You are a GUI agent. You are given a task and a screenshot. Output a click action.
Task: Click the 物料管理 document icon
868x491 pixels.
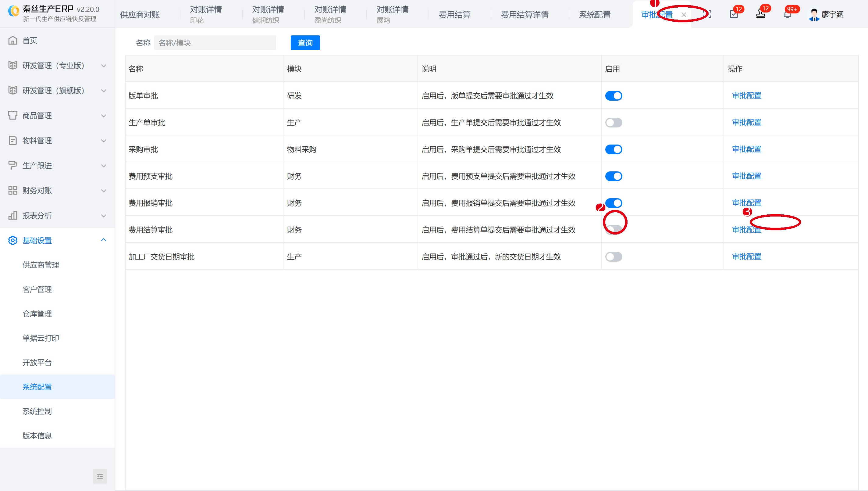coord(13,140)
